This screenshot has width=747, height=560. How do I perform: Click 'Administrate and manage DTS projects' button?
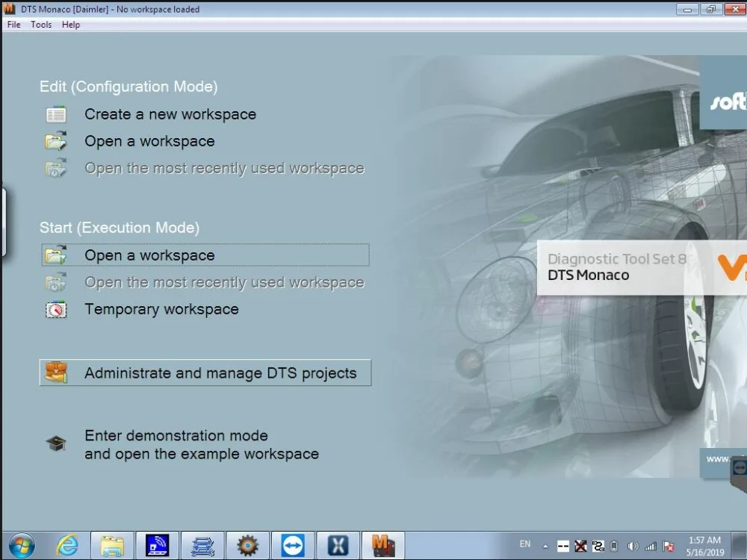205,373
